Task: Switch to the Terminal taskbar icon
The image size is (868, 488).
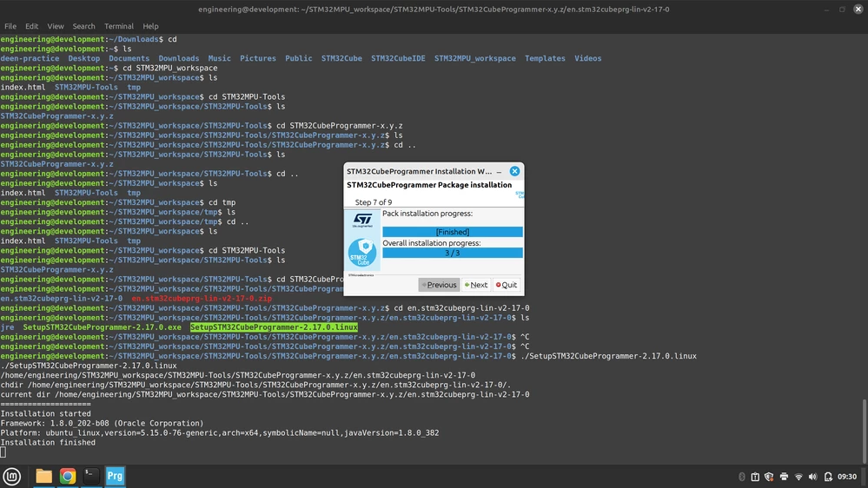Action: [x=91, y=477]
